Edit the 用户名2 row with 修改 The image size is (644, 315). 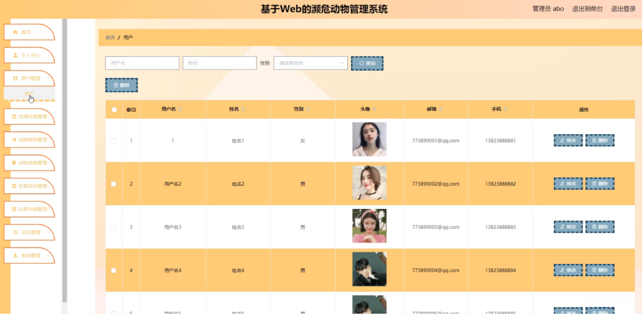[568, 184]
